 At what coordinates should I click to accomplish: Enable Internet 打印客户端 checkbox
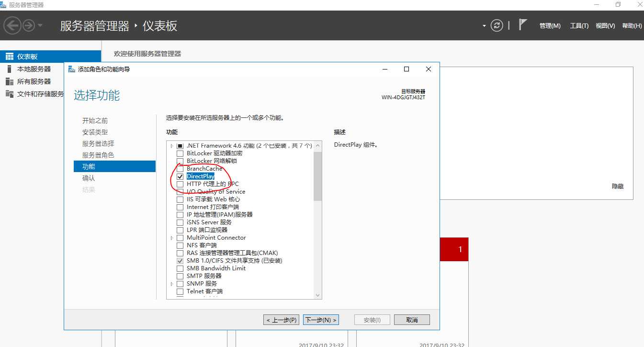pos(180,207)
